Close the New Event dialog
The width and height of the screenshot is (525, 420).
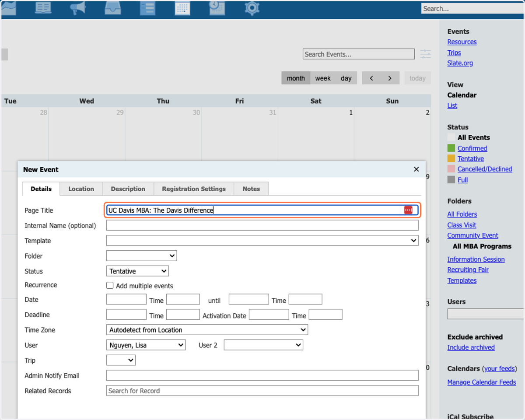tap(416, 169)
